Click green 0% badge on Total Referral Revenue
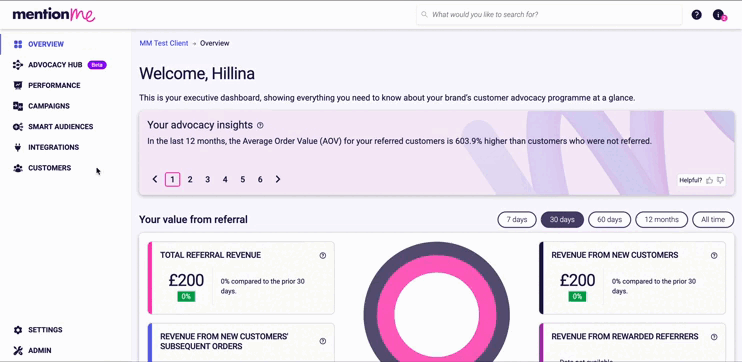Viewport: 742px width, 362px height. pyautogui.click(x=186, y=297)
